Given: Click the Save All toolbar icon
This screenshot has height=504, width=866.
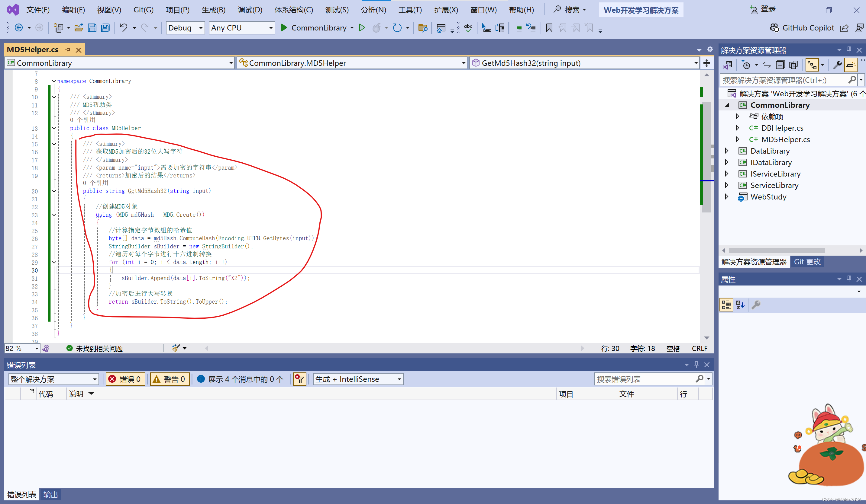Looking at the screenshot, I should (105, 28).
